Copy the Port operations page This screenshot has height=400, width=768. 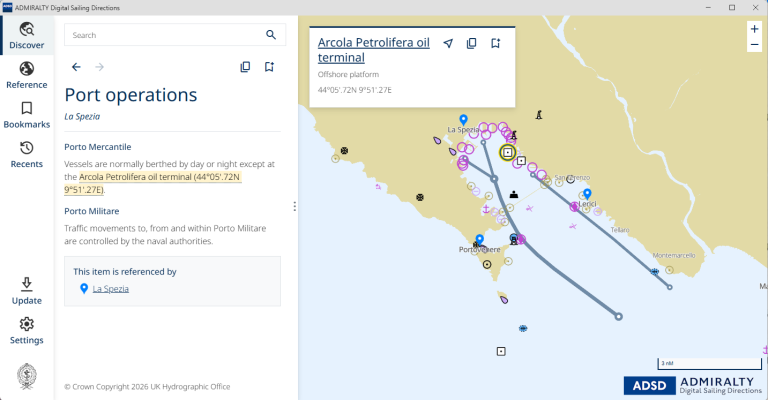click(245, 67)
